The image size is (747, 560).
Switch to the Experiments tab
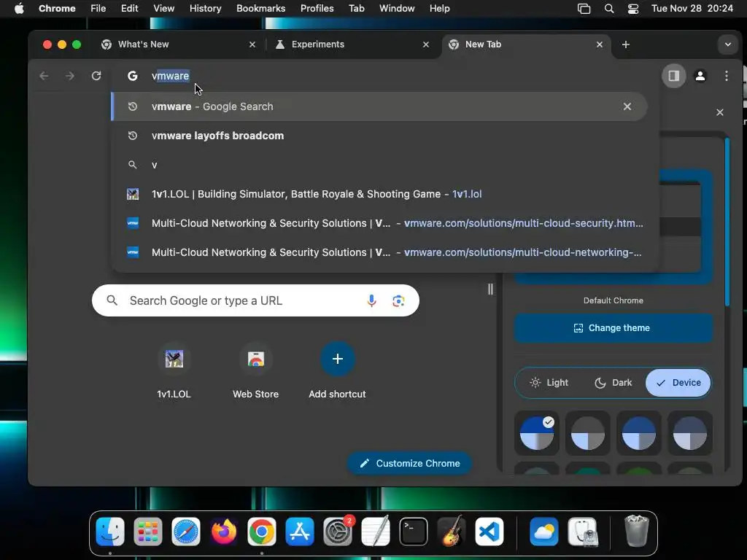pyautogui.click(x=352, y=44)
